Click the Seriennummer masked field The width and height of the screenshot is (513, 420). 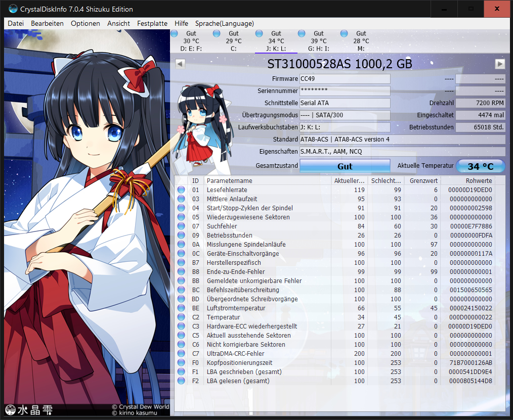point(345,91)
